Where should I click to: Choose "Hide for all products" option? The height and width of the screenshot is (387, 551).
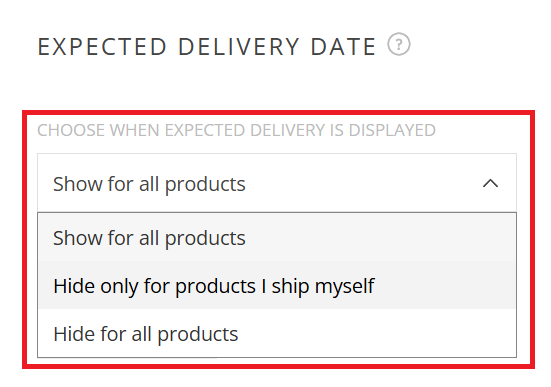tap(277, 334)
